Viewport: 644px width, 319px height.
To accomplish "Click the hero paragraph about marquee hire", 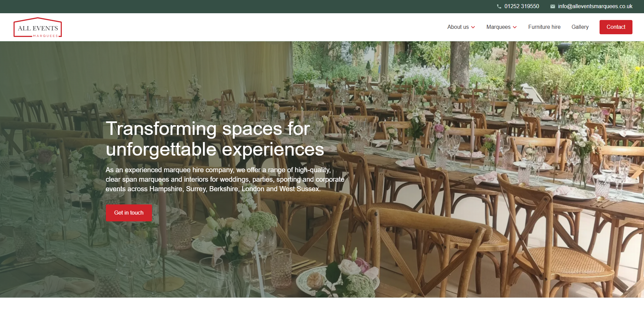I will click(x=225, y=179).
